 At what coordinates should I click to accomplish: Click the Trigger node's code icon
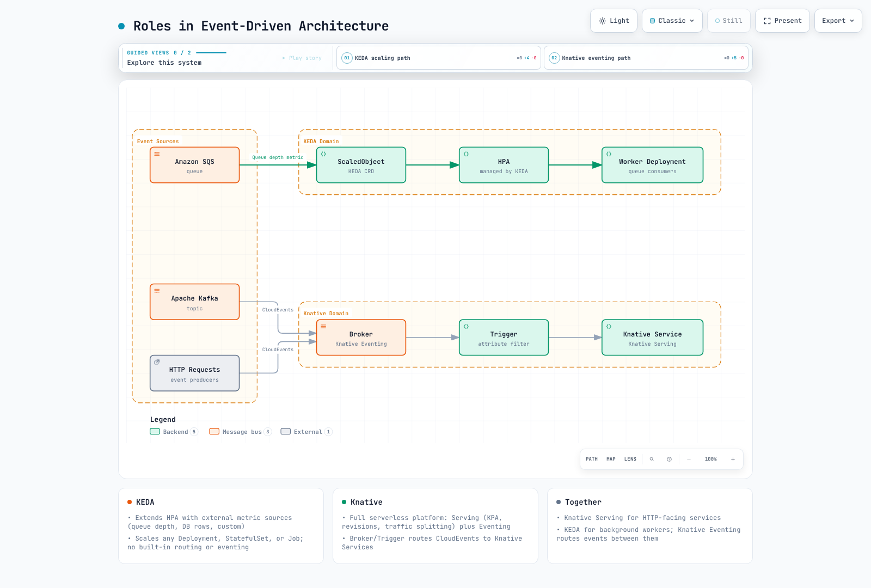466,327
